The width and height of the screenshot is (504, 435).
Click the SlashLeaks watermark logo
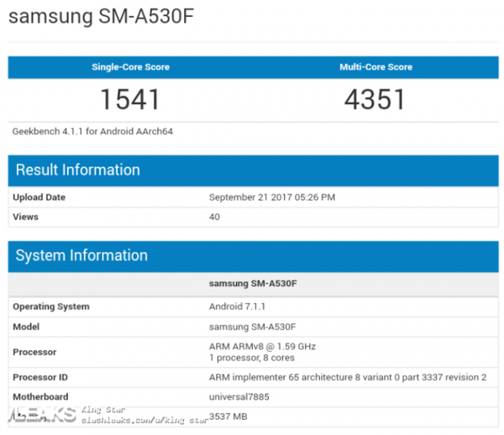[x=39, y=414]
